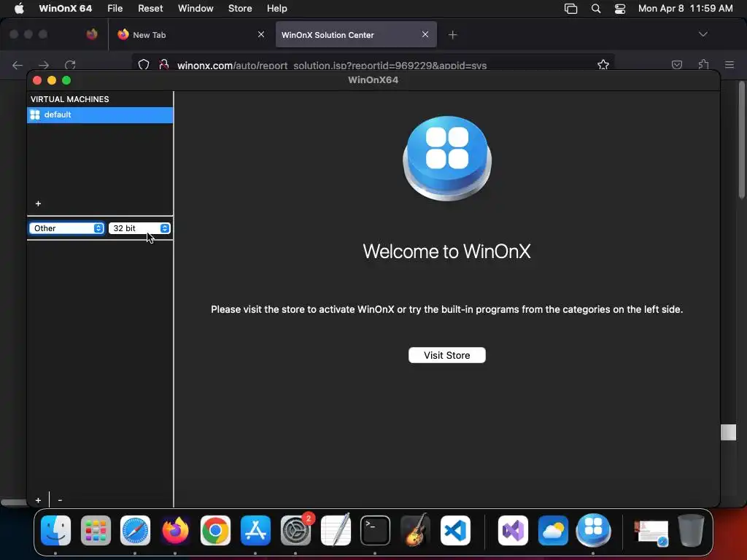Click the WinOnX icon in the Dock
The height and width of the screenshot is (560, 747).
(593, 531)
